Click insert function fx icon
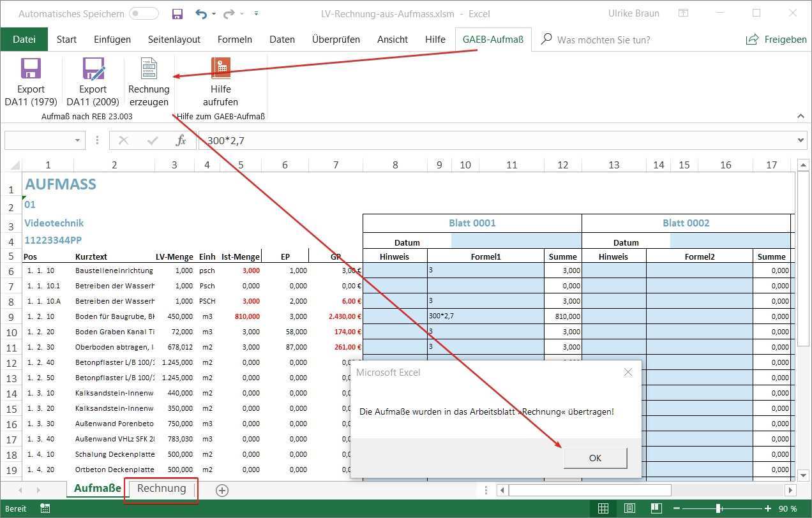This screenshot has width=812, height=518. tap(181, 140)
